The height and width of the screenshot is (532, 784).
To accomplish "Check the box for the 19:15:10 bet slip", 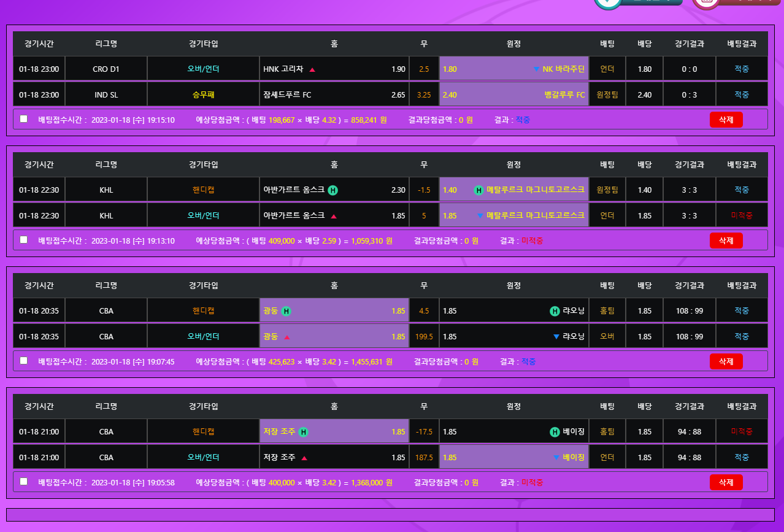I will tap(24, 119).
